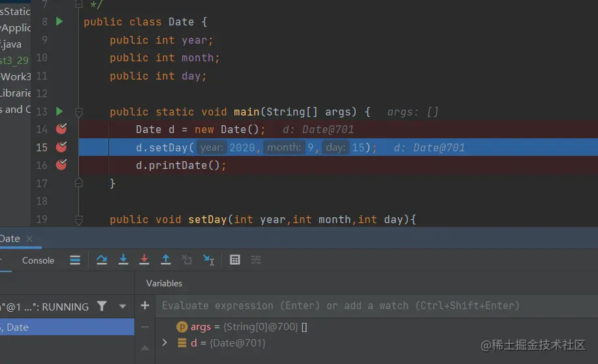This screenshot has height=364, width=598.
Task: Click the Step Over button
Action: 101,260
